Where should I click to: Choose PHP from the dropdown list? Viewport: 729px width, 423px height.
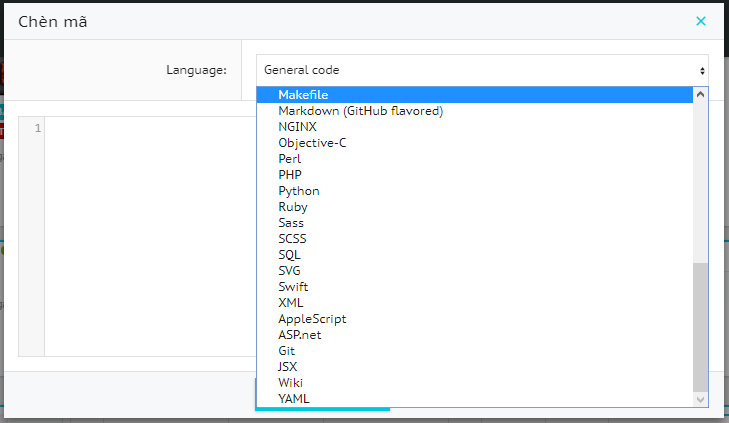[290, 175]
